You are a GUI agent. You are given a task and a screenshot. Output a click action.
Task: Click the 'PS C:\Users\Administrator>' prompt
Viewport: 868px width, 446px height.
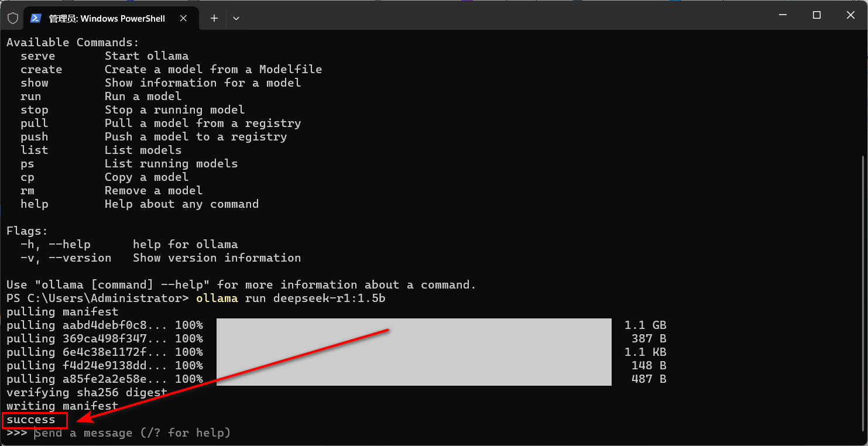(98, 299)
